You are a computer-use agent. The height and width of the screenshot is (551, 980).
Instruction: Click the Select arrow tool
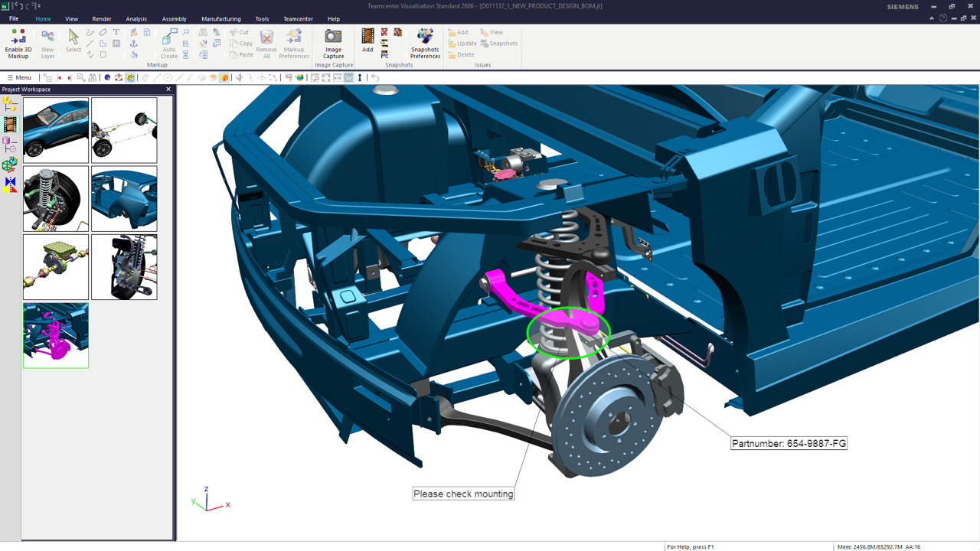point(73,41)
